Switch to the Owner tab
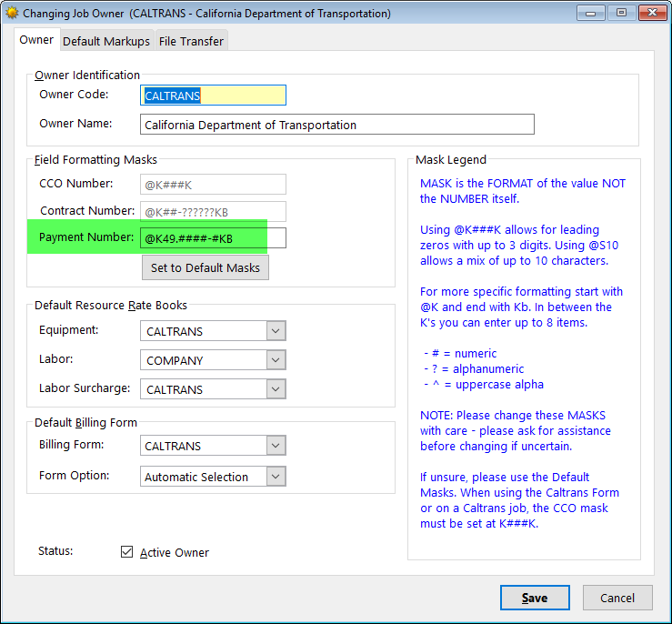 [x=36, y=40]
